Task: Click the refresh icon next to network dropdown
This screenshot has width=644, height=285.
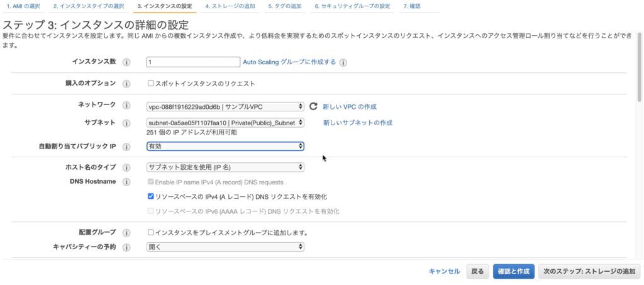Action: pos(313,106)
